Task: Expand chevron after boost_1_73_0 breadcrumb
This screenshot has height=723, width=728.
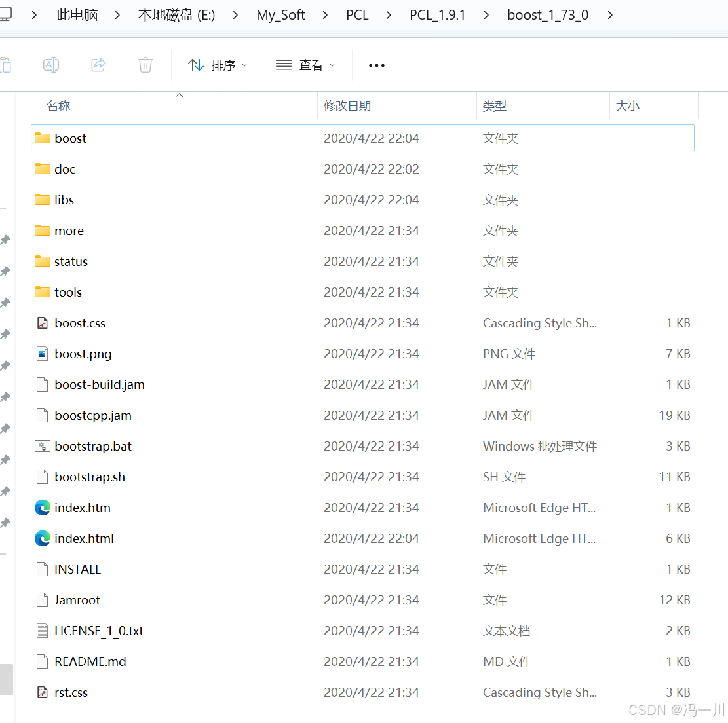Action: coord(610,15)
